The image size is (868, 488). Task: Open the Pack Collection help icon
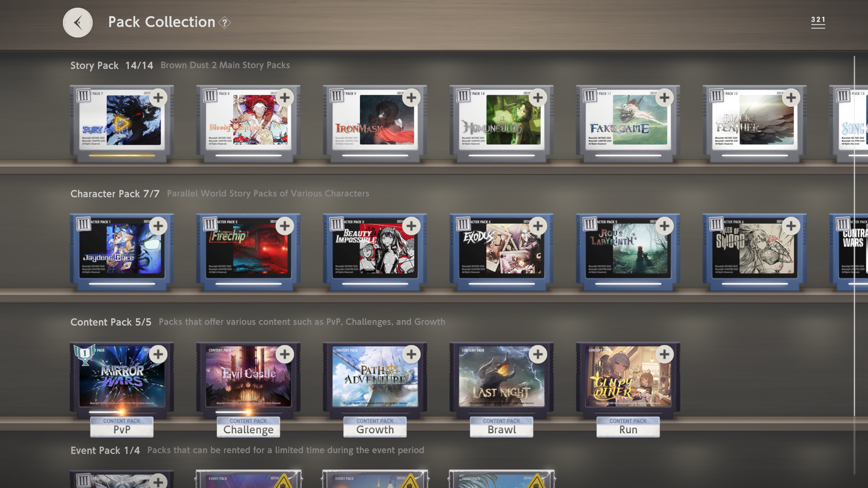click(x=224, y=23)
